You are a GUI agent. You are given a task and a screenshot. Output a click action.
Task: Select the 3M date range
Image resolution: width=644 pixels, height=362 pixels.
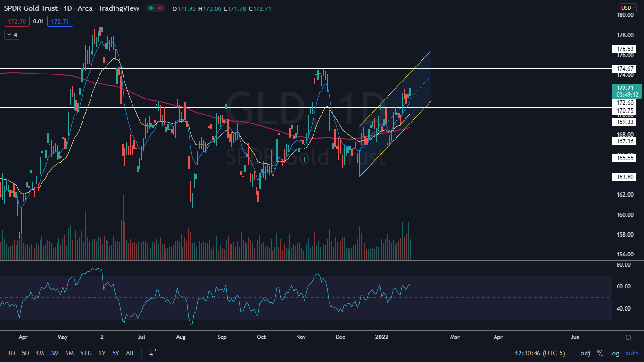(x=54, y=353)
